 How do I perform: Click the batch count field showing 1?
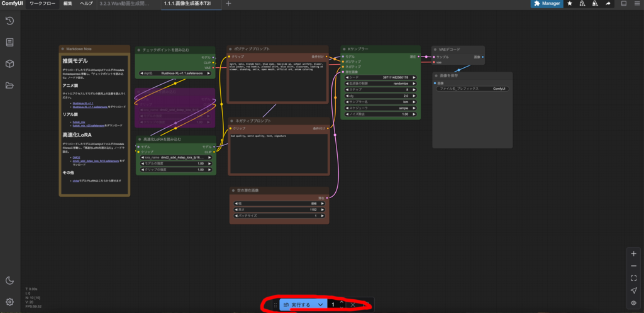[333, 305]
